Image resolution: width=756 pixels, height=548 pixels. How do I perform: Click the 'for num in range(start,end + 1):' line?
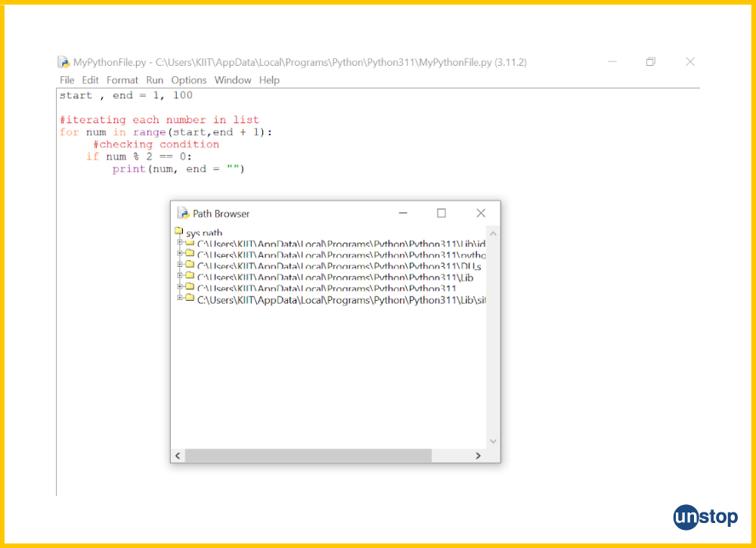166,132
